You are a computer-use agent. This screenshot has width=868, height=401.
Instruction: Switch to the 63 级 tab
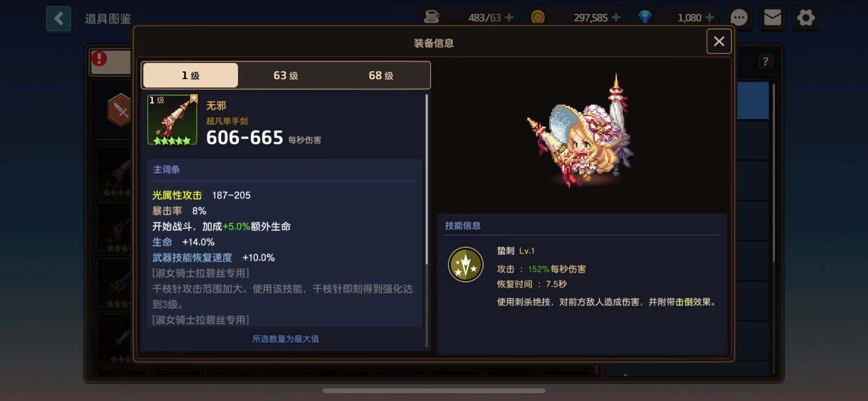click(286, 75)
